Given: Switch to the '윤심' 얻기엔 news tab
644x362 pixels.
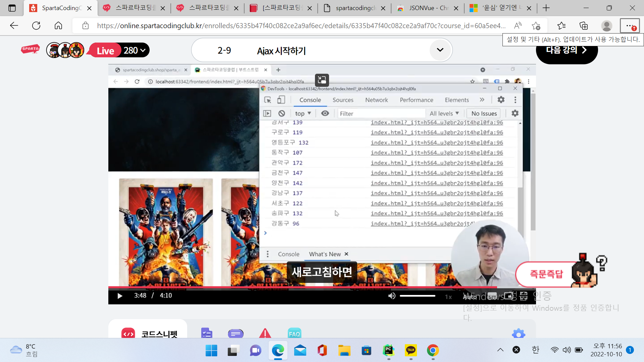Looking at the screenshot, I should tap(501, 8).
